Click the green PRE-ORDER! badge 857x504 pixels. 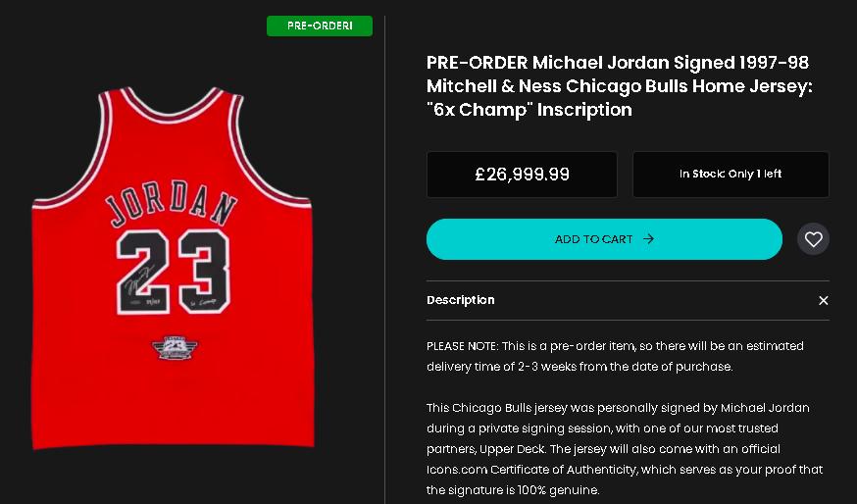pos(320,25)
